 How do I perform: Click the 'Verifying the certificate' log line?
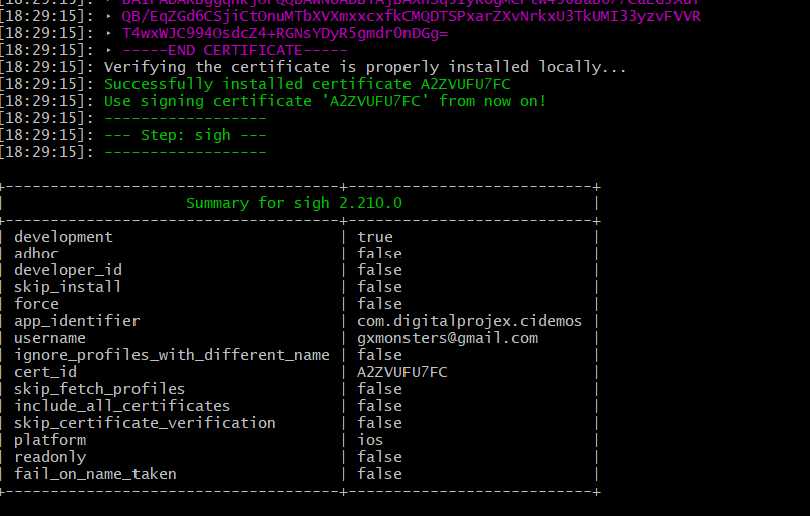coord(365,67)
